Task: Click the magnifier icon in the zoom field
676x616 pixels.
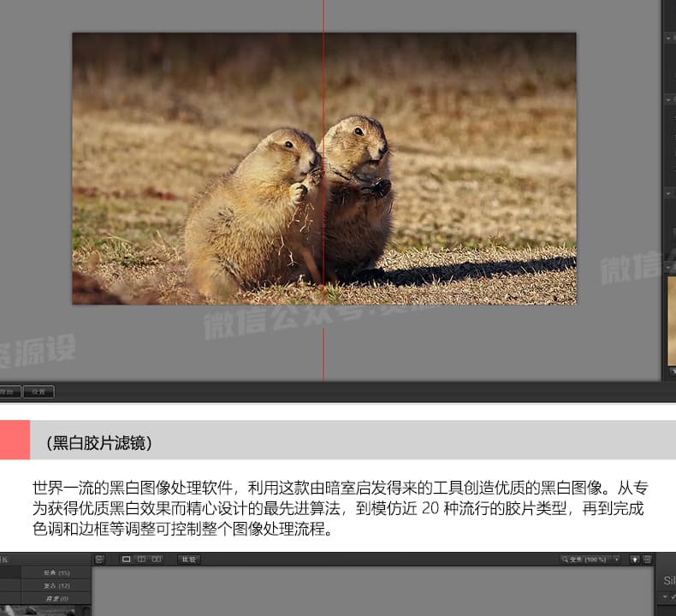Action: pos(565,560)
